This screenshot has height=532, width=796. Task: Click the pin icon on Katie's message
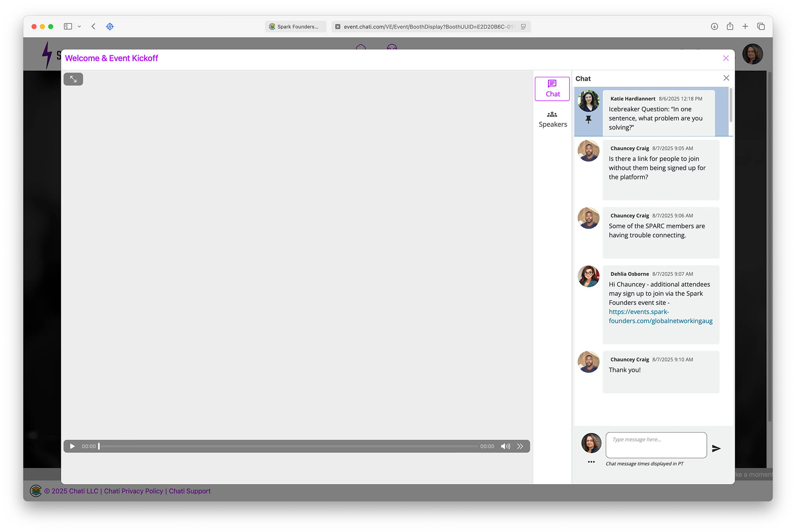[x=588, y=119]
